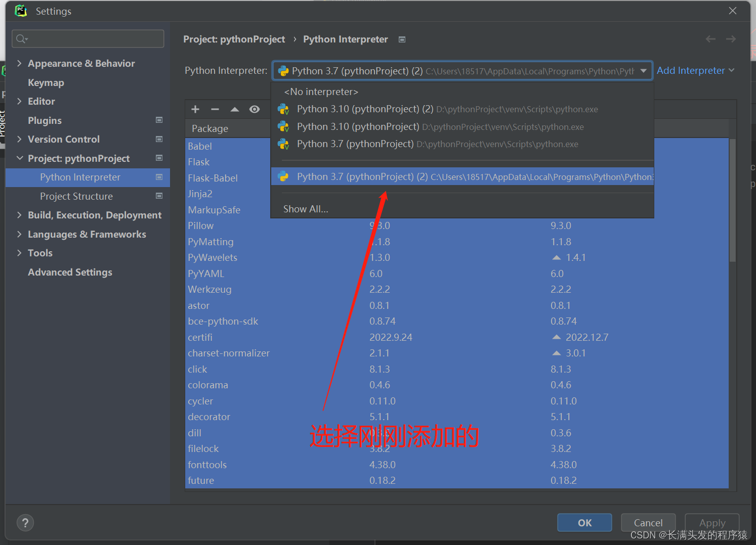Image resolution: width=756 pixels, height=545 pixels.
Task: Click the project-level icon beside Python Interpreter breadcrumb
Action: [402, 39]
